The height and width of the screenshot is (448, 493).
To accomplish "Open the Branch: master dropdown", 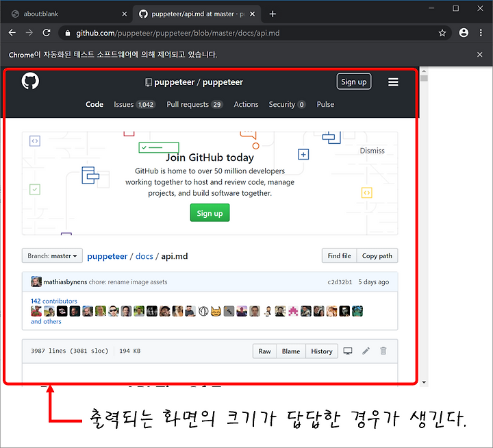I will tap(52, 256).
